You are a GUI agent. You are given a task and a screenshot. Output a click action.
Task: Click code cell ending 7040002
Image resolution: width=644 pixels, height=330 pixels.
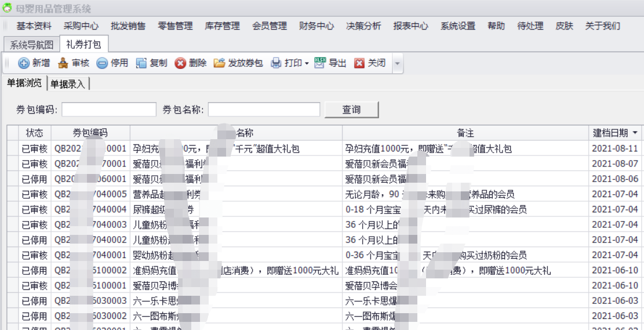coord(90,240)
